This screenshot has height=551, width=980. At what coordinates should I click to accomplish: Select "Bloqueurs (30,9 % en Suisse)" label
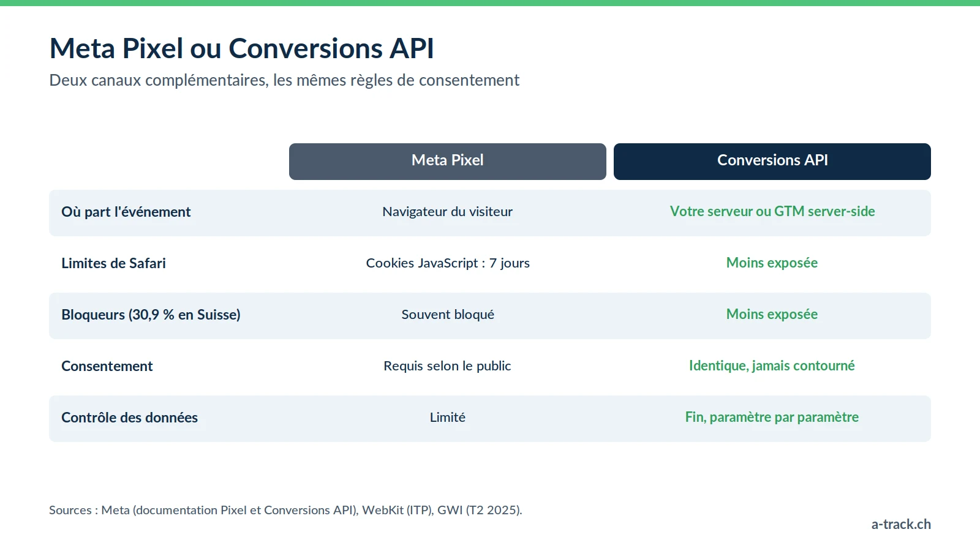(x=151, y=315)
